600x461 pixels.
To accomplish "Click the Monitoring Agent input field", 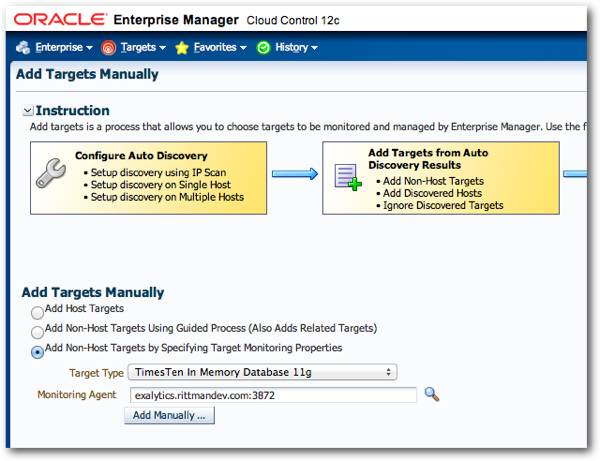I will point(273,395).
